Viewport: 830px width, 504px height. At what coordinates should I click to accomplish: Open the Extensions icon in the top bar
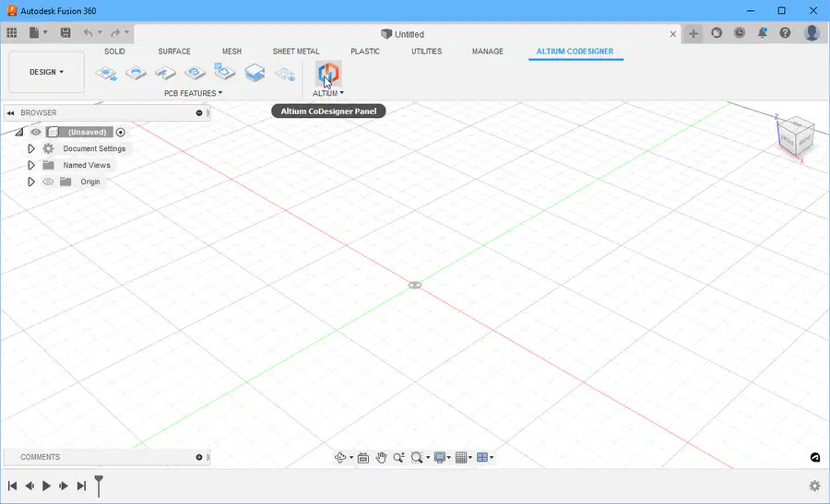click(717, 33)
